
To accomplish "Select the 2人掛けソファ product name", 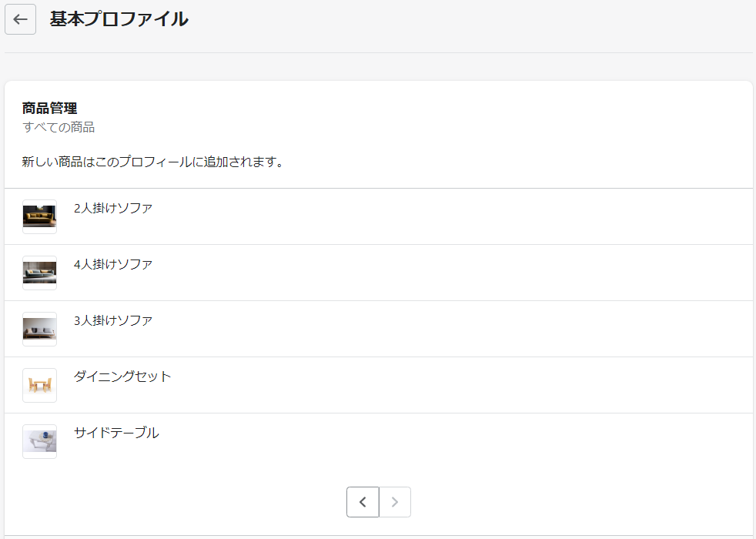I will (113, 208).
